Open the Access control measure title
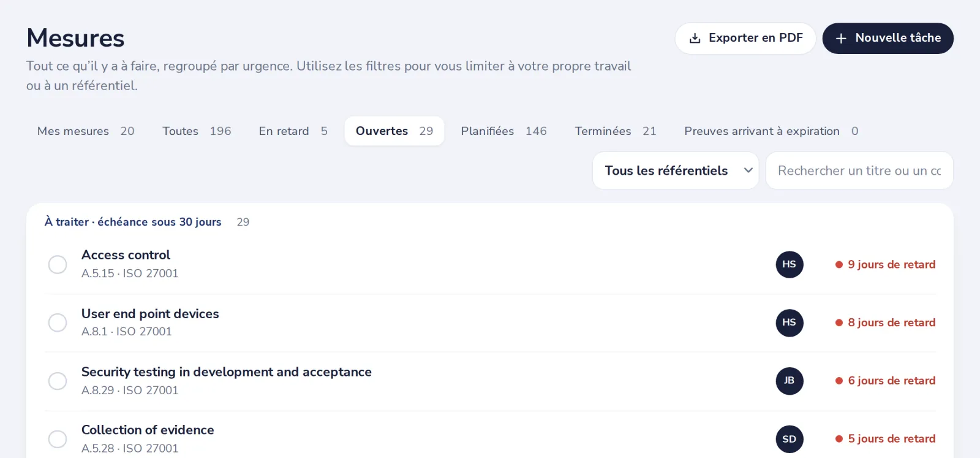Image resolution: width=980 pixels, height=458 pixels. [x=126, y=255]
